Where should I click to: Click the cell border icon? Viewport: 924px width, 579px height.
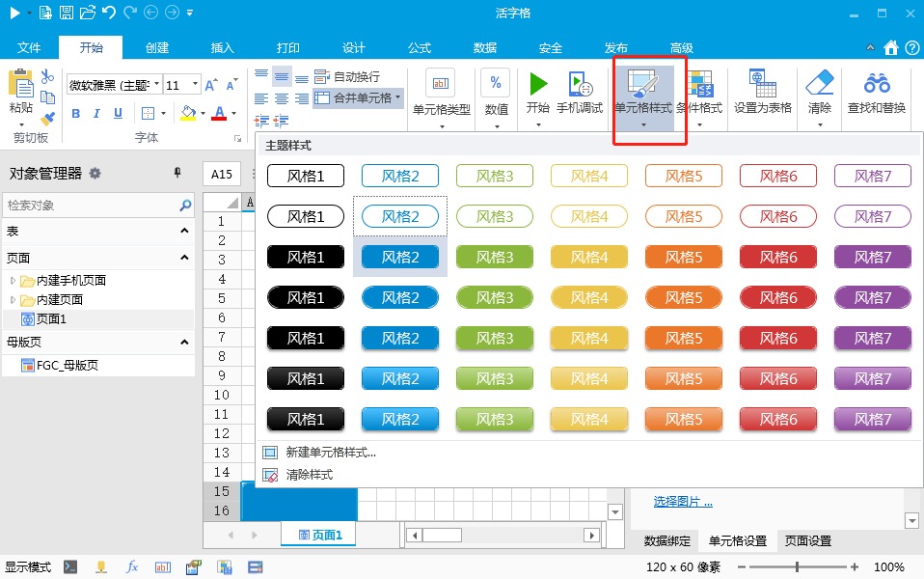pos(148,113)
